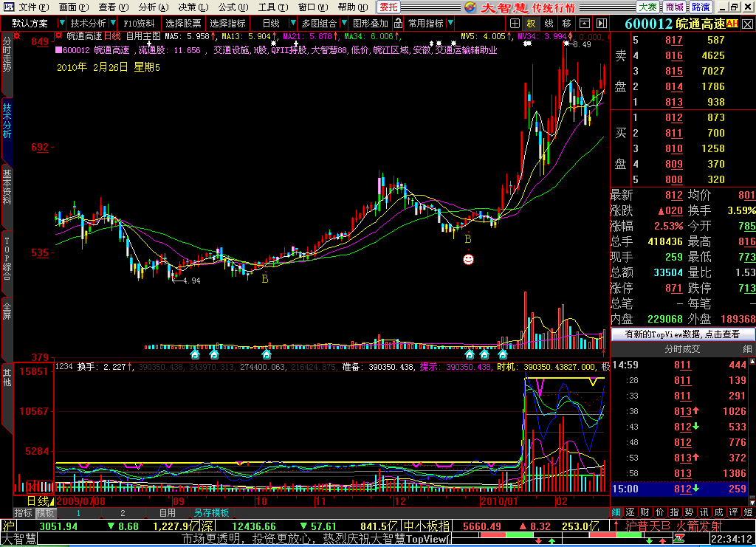The width and height of the screenshot is (756, 547).
Task: Open the 公式(U) menu
Action: pyautogui.click(x=233, y=7)
